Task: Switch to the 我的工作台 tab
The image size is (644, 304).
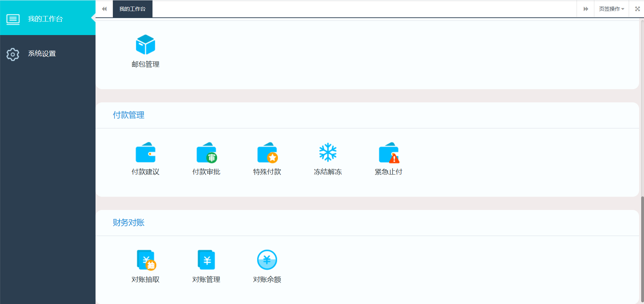Action: 132,9
